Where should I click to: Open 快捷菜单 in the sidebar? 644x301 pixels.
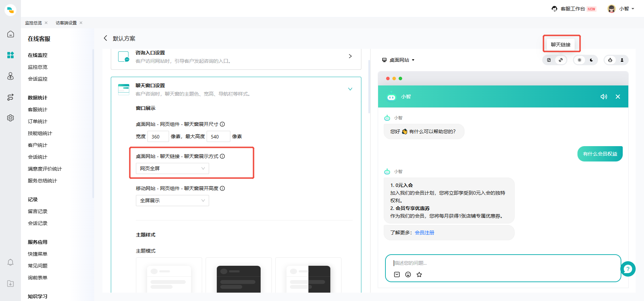[38, 254]
